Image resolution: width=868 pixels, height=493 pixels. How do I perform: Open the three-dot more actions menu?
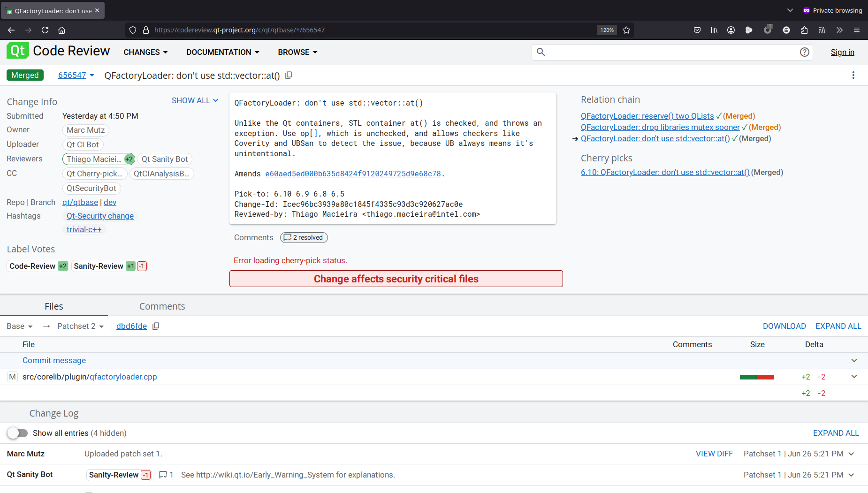pyautogui.click(x=853, y=75)
